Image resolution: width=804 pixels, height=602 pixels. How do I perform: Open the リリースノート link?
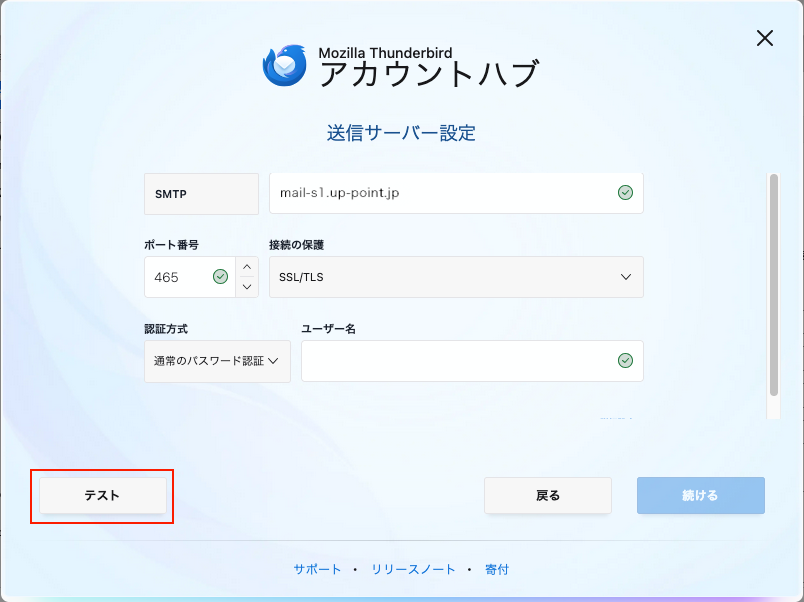(x=413, y=569)
